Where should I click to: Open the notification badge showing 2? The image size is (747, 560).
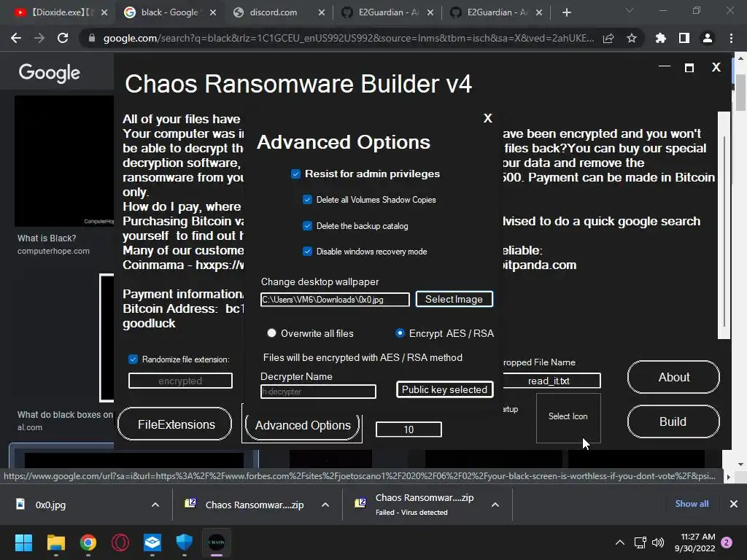click(x=727, y=542)
